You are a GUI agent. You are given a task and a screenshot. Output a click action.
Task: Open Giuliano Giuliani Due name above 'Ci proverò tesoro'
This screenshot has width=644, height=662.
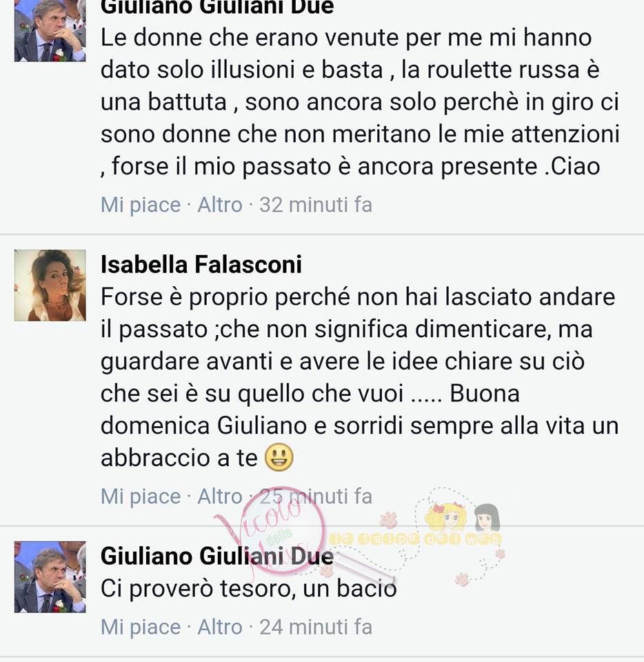(217, 556)
